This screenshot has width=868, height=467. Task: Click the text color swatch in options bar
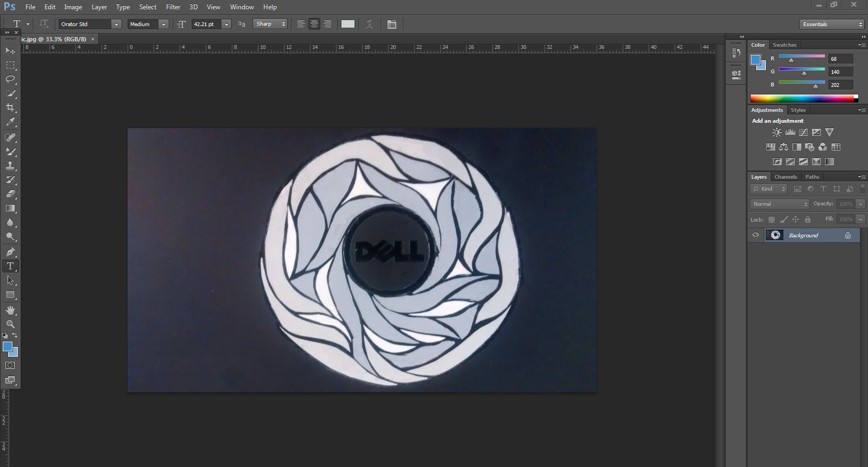coord(347,24)
